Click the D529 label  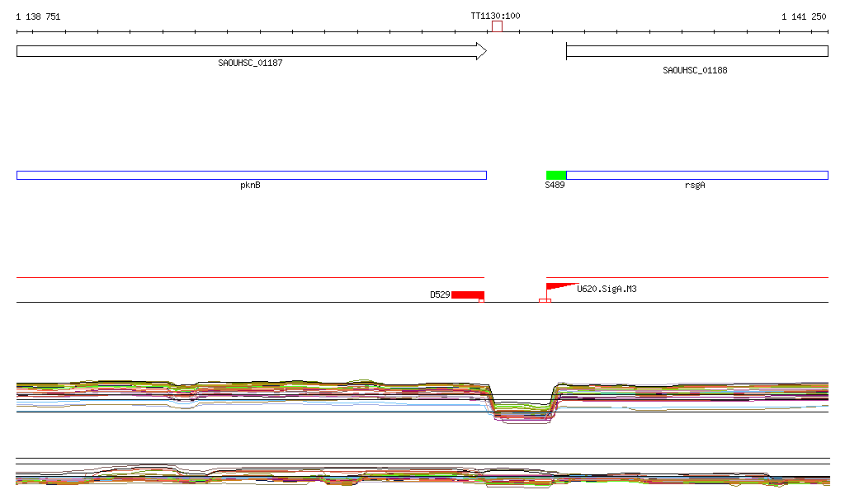[x=440, y=294]
